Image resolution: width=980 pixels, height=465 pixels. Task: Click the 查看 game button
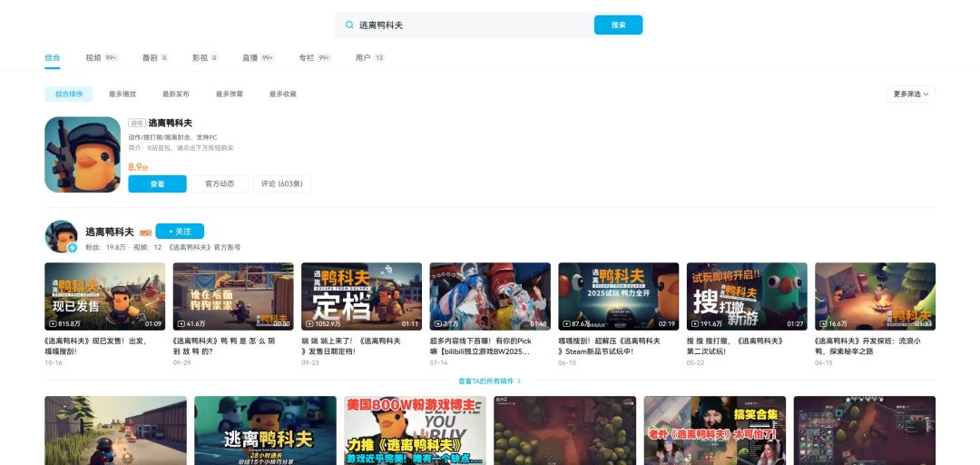pyautogui.click(x=158, y=184)
